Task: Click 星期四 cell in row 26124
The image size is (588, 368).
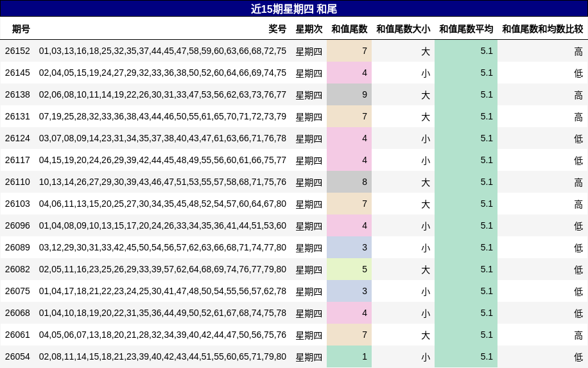Action: click(309, 139)
